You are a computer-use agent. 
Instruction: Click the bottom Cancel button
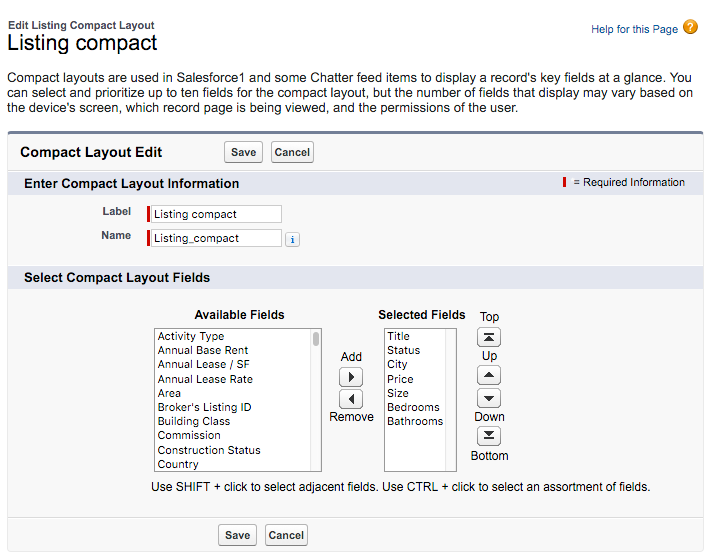point(286,535)
